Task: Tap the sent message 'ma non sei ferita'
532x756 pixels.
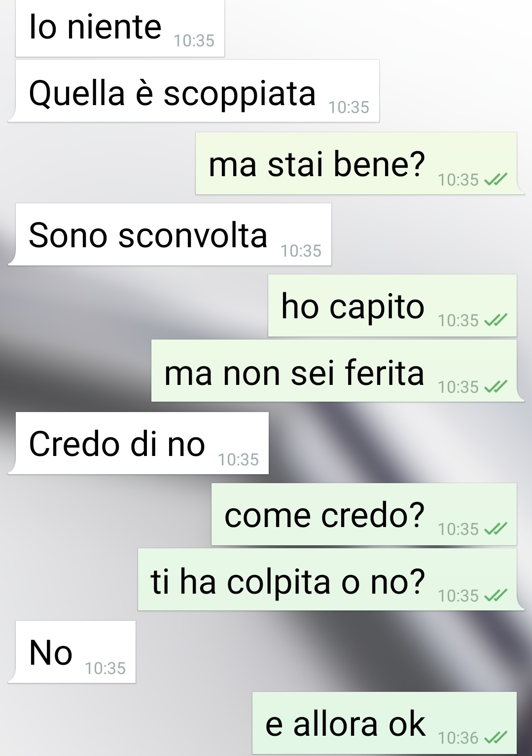Action: coord(338,371)
